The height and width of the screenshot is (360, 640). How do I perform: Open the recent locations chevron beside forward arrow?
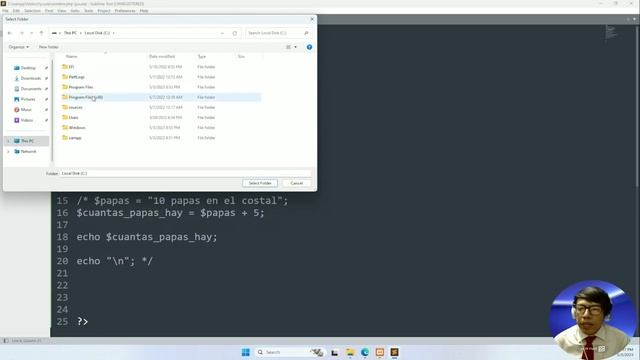pos(31,33)
